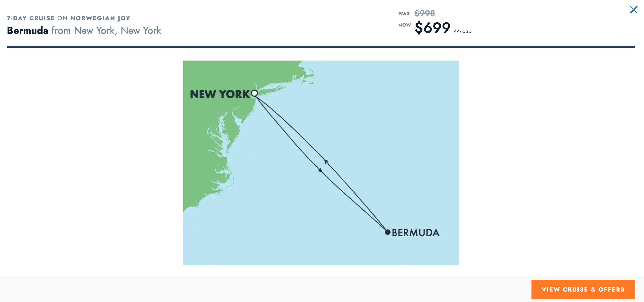
Task: Click the WAS price label
Action: click(x=404, y=14)
